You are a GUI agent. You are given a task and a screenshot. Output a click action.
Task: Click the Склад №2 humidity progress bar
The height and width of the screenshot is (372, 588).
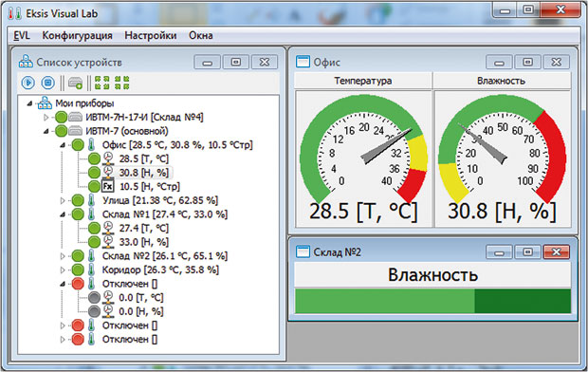(432, 301)
